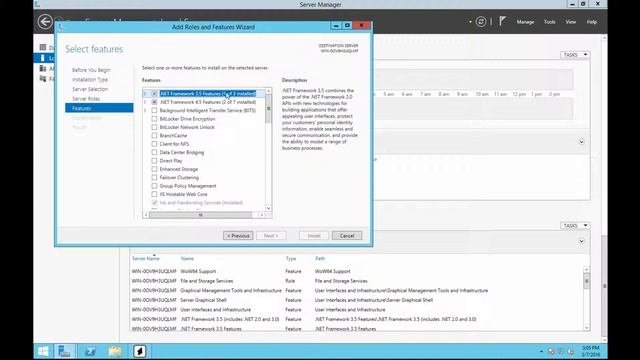
Task: Check the Direct Play feature
Action: pos(154,160)
